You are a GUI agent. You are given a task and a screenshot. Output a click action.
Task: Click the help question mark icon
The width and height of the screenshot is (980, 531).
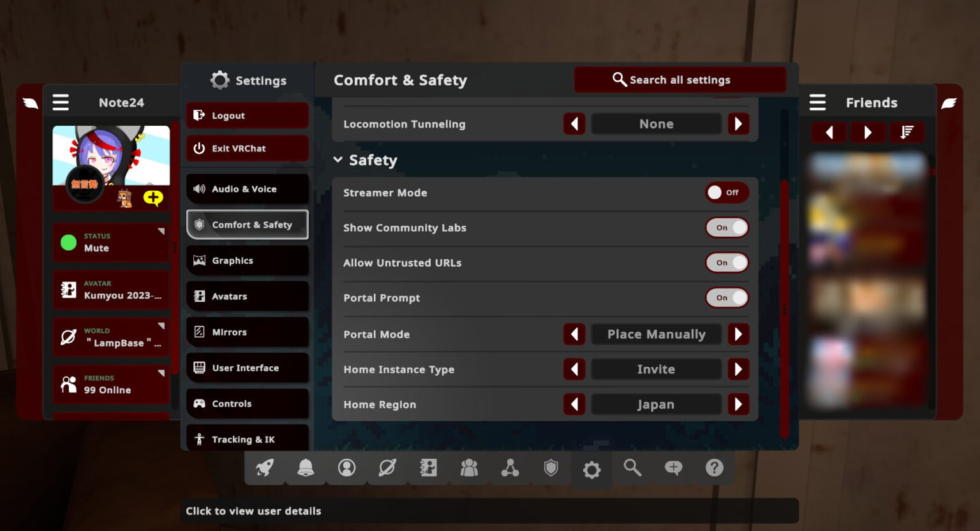click(714, 468)
